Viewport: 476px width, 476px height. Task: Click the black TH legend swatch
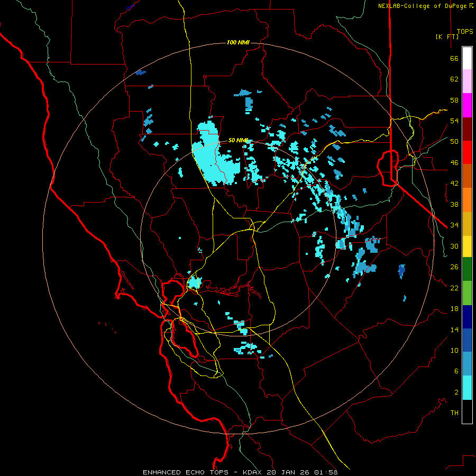[467, 411]
